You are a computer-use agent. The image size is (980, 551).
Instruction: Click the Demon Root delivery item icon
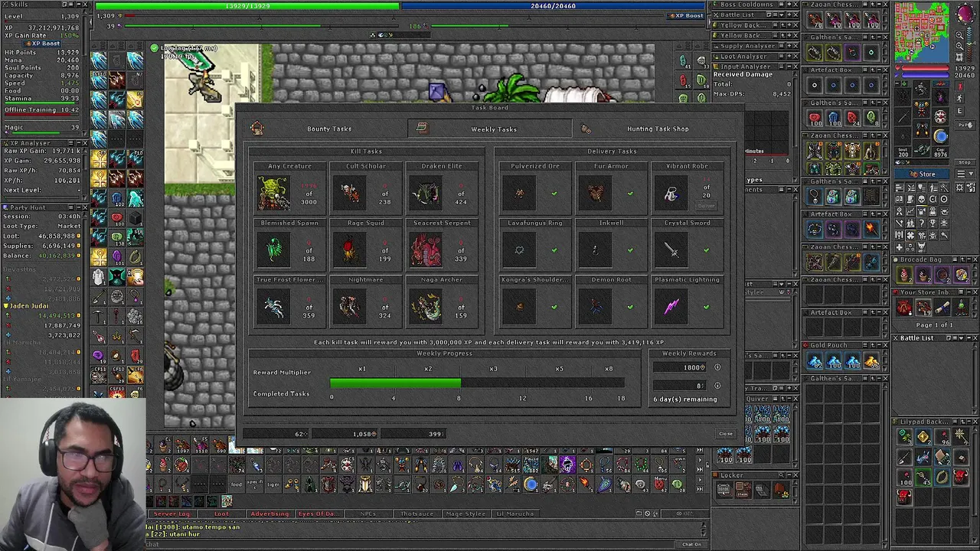(595, 307)
